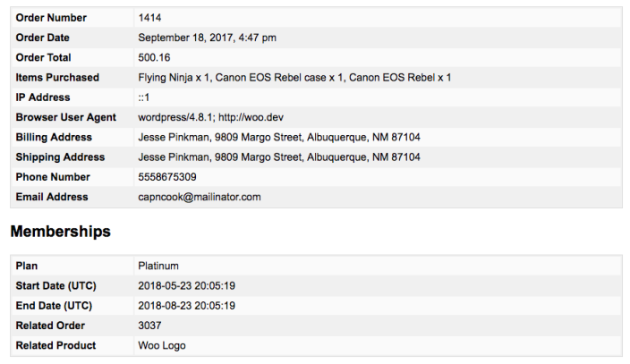
Task: Click the membership start date value
Action: 186,286
